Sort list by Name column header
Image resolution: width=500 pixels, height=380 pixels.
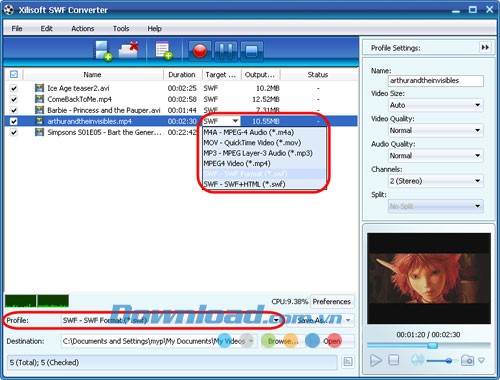point(93,75)
